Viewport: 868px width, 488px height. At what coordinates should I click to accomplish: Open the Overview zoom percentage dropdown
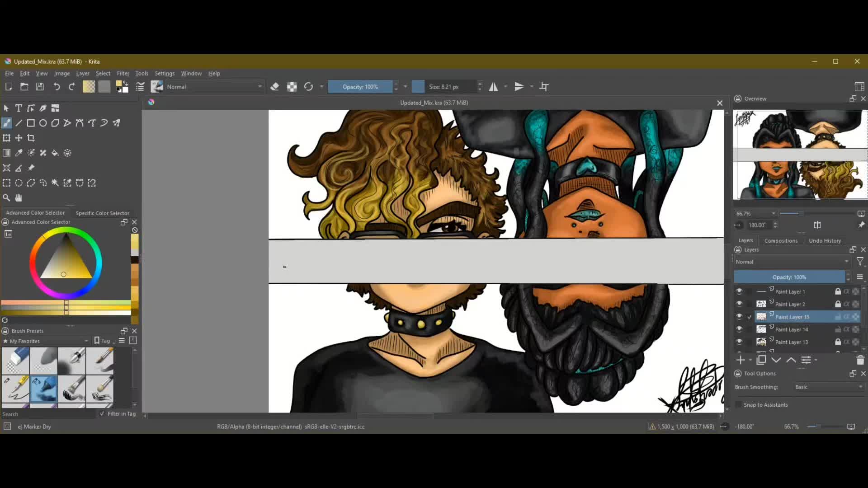pos(755,214)
